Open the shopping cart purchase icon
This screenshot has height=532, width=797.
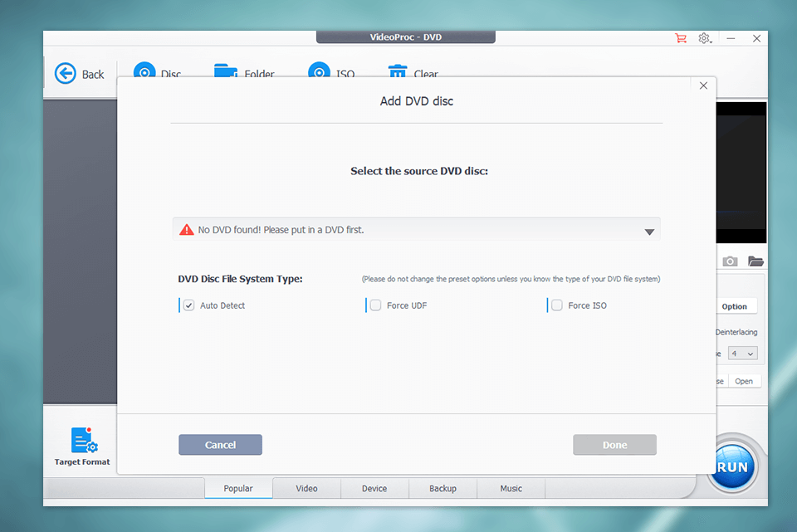(681, 38)
